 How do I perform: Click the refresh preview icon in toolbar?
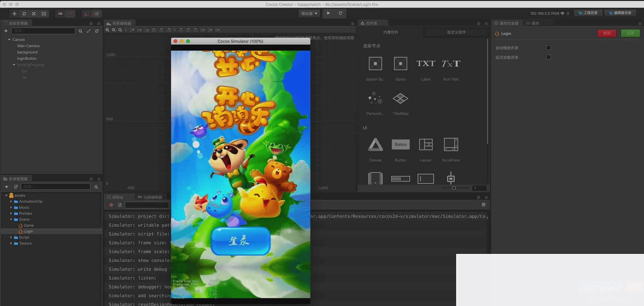[x=340, y=13]
